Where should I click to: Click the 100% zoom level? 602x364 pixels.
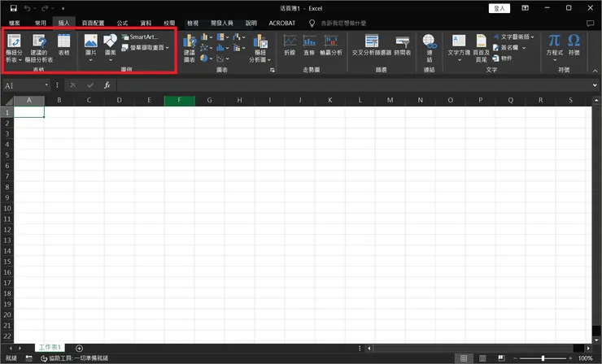586,358
